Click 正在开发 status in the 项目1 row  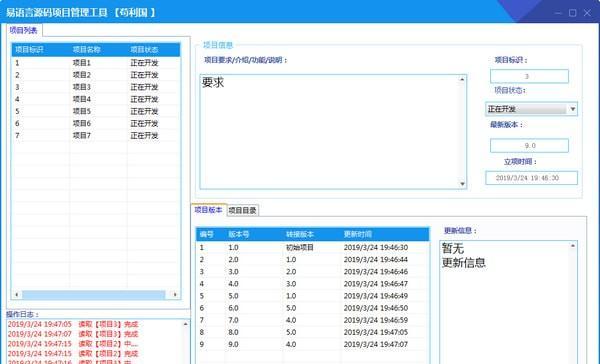(x=144, y=63)
